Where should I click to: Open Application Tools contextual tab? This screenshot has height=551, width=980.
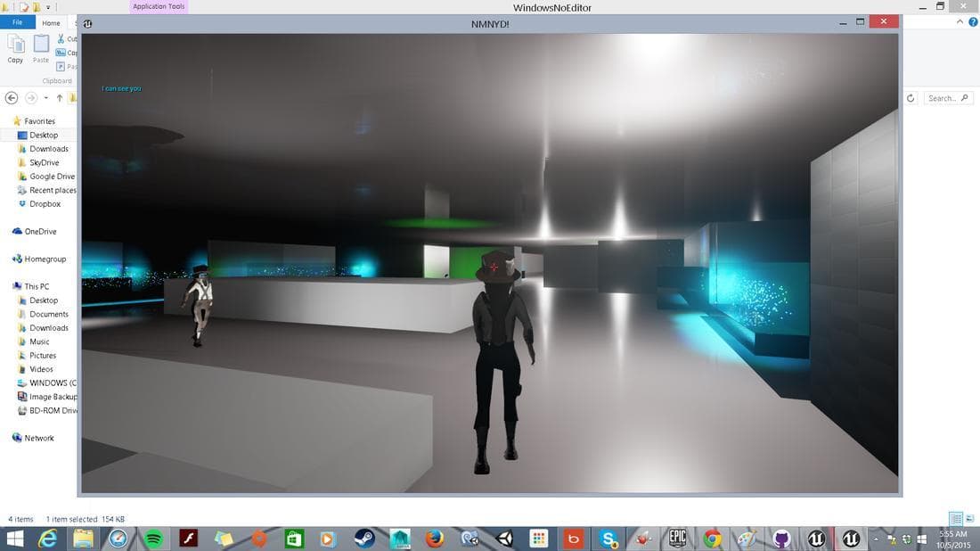point(159,7)
